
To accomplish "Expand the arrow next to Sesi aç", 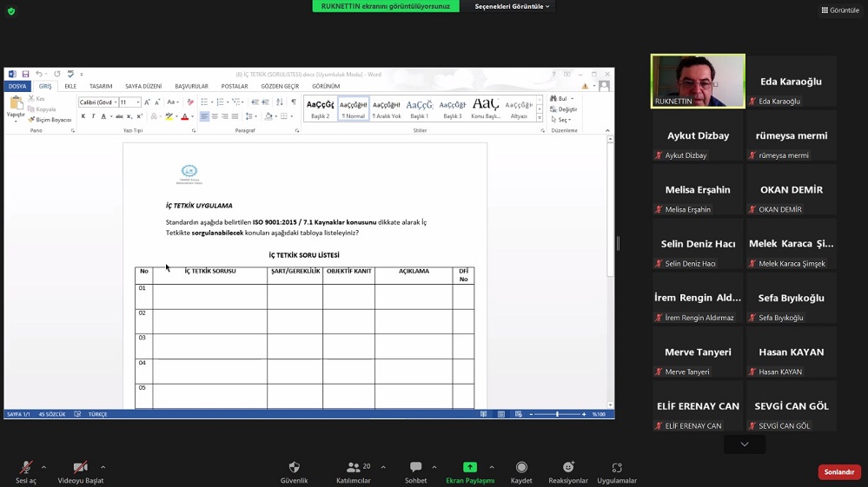I will pos(43,467).
